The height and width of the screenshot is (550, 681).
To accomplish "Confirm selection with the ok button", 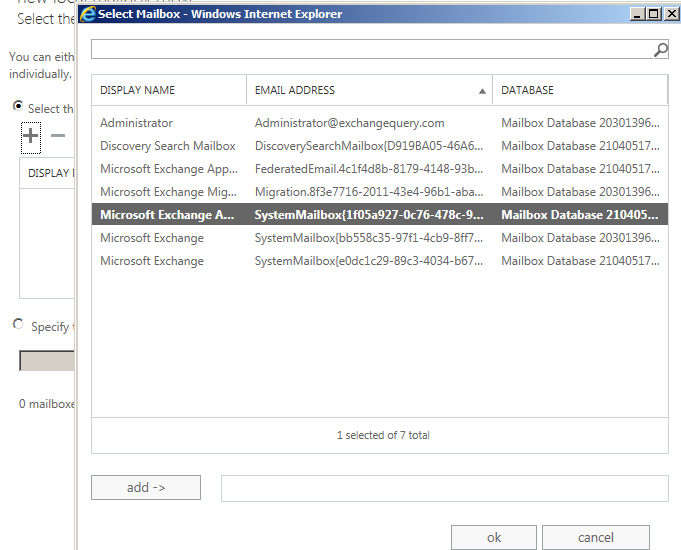I will point(494,537).
